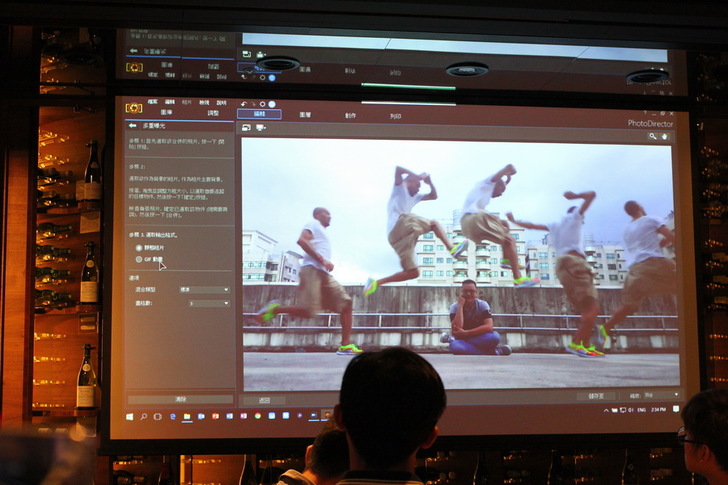The height and width of the screenshot is (485, 728).
Task: Click the 儲存至 button
Action: click(x=596, y=396)
